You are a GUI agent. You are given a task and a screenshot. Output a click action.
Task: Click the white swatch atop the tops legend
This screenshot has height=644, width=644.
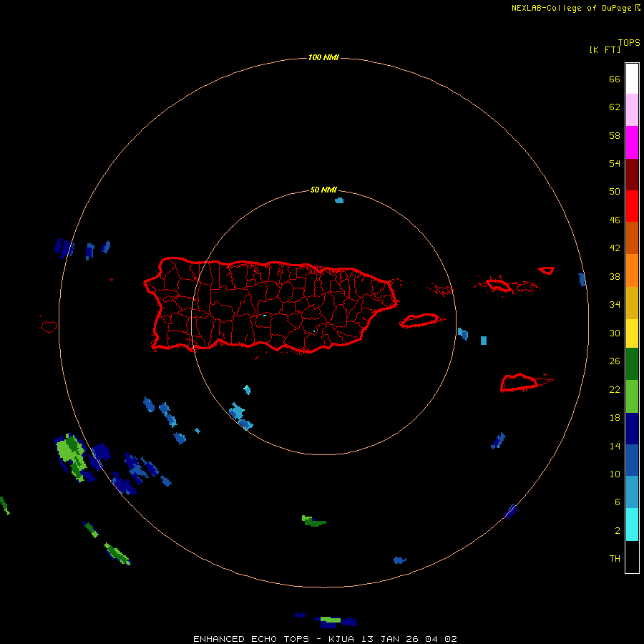(x=632, y=79)
